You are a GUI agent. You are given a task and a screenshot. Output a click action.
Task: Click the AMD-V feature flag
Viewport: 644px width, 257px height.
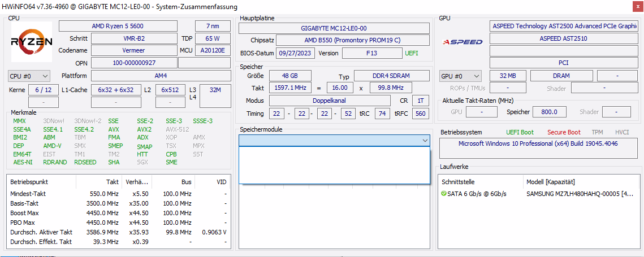(52, 146)
